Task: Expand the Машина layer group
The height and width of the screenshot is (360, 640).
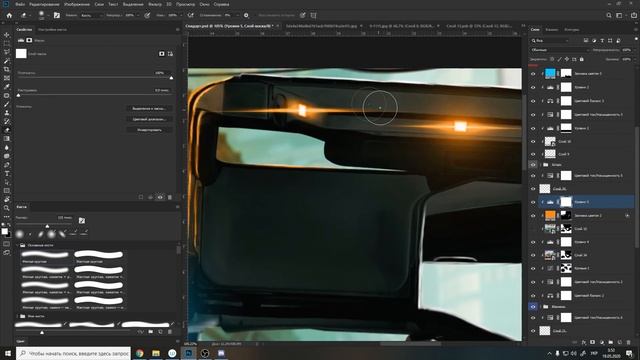Action: [541, 307]
